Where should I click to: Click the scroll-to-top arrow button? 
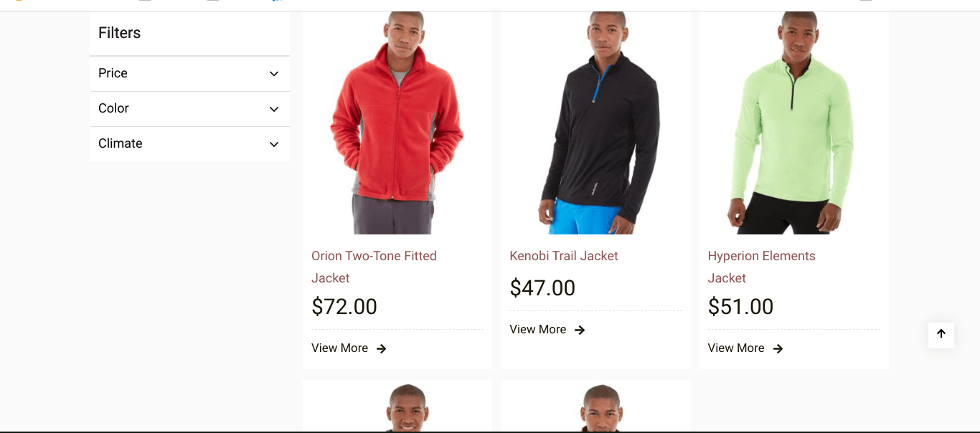(941, 335)
